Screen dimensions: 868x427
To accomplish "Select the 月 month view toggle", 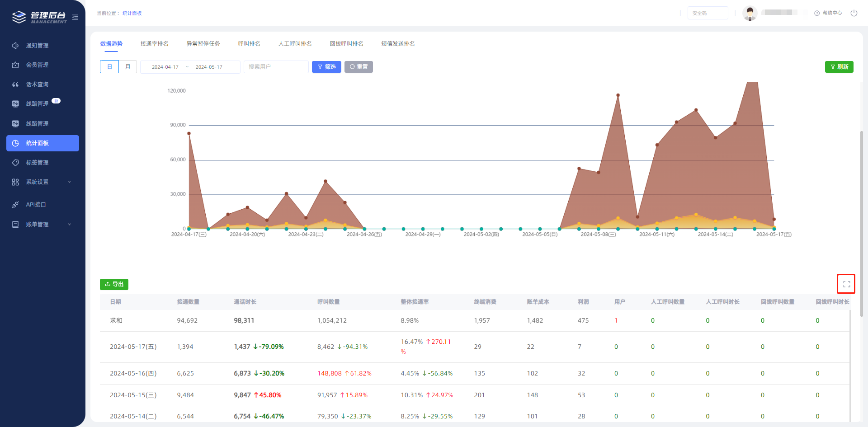I will click(x=128, y=67).
